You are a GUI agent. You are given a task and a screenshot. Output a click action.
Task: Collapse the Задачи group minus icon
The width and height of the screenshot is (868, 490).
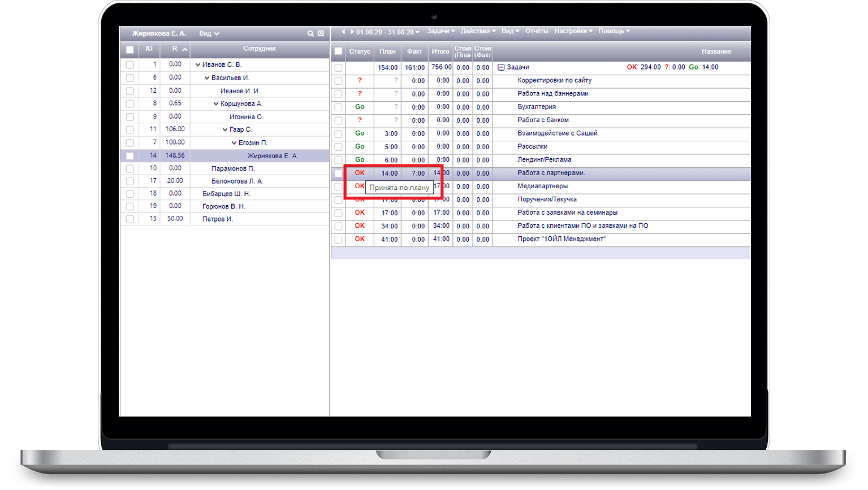click(501, 67)
